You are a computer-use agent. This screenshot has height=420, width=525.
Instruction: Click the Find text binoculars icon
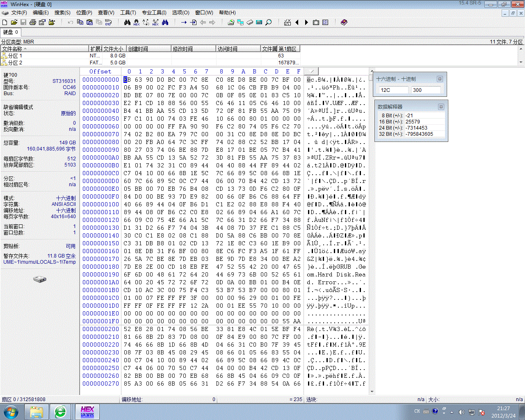coord(127,22)
